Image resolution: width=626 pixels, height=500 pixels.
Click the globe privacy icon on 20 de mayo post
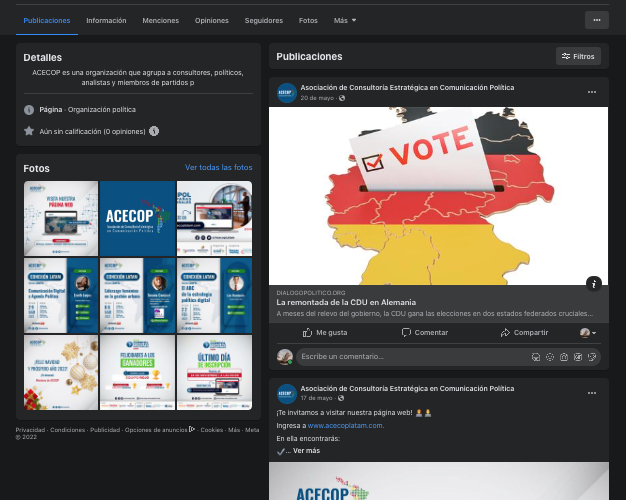coord(342,98)
